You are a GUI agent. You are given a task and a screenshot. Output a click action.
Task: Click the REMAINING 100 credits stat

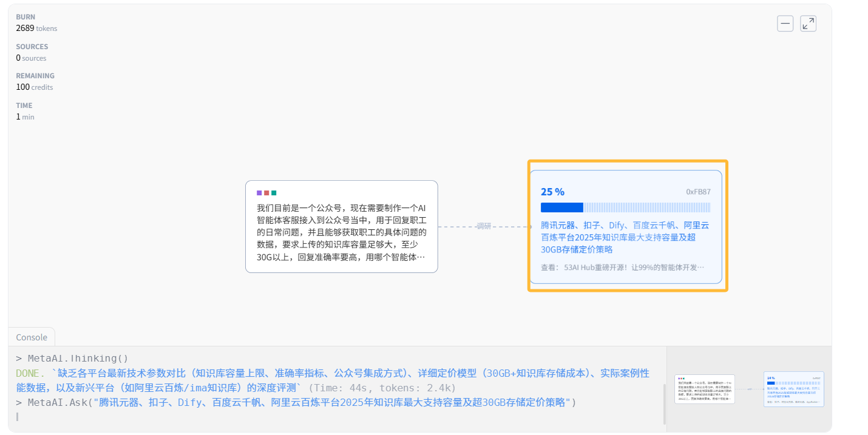(x=35, y=82)
